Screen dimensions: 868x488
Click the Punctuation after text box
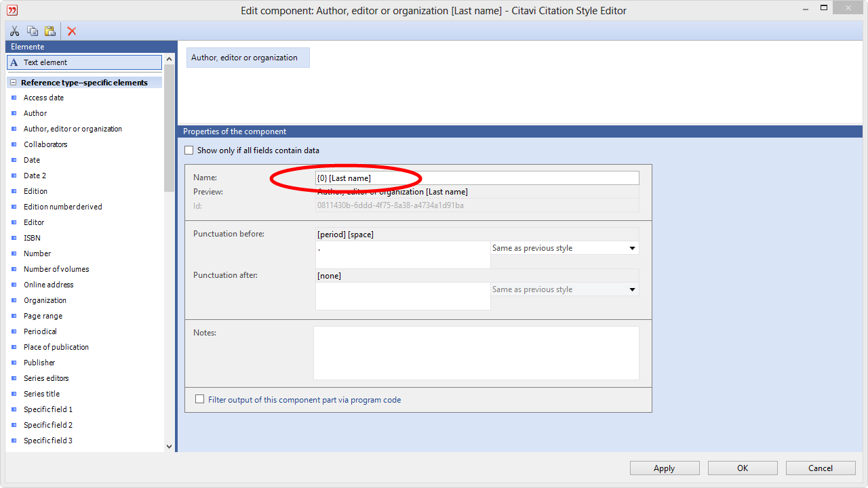[403, 296]
